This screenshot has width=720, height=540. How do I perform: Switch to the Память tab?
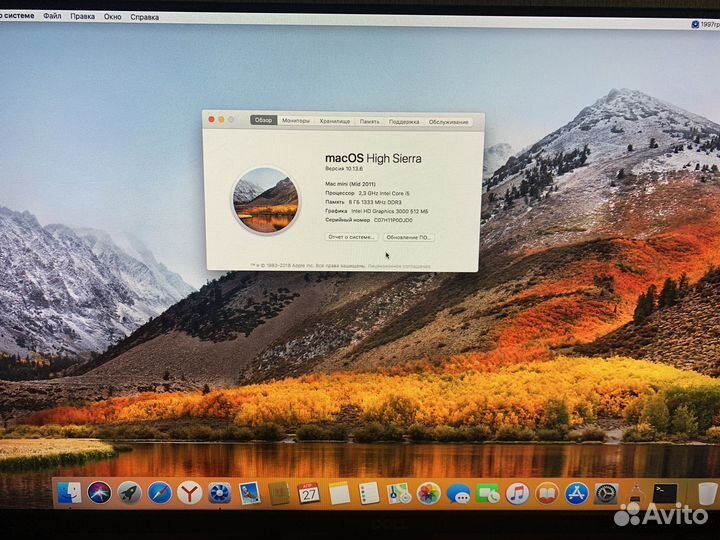point(369,121)
